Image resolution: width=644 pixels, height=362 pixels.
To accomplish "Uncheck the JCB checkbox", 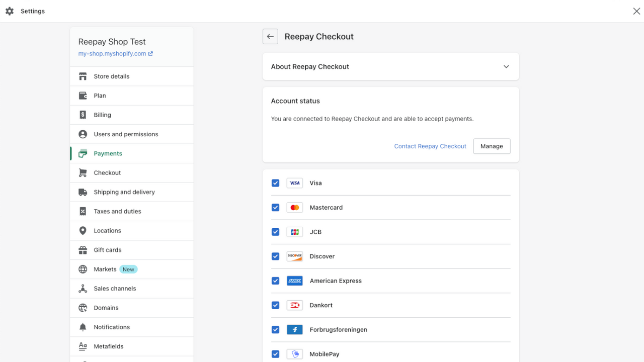I will point(275,232).
